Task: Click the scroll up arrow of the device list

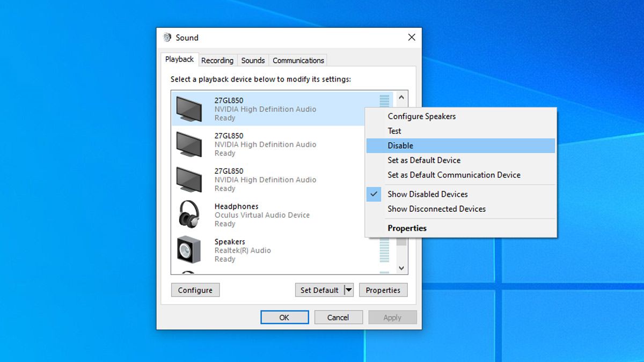Action: click(x=401, y=98)
